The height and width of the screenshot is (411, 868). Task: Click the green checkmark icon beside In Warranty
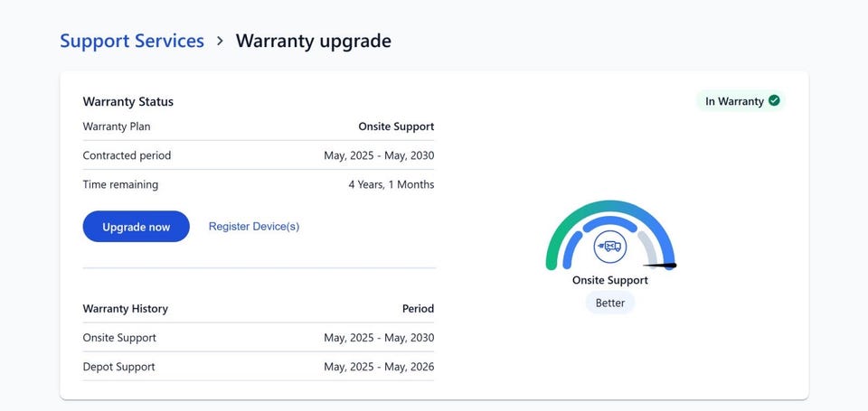774,101
